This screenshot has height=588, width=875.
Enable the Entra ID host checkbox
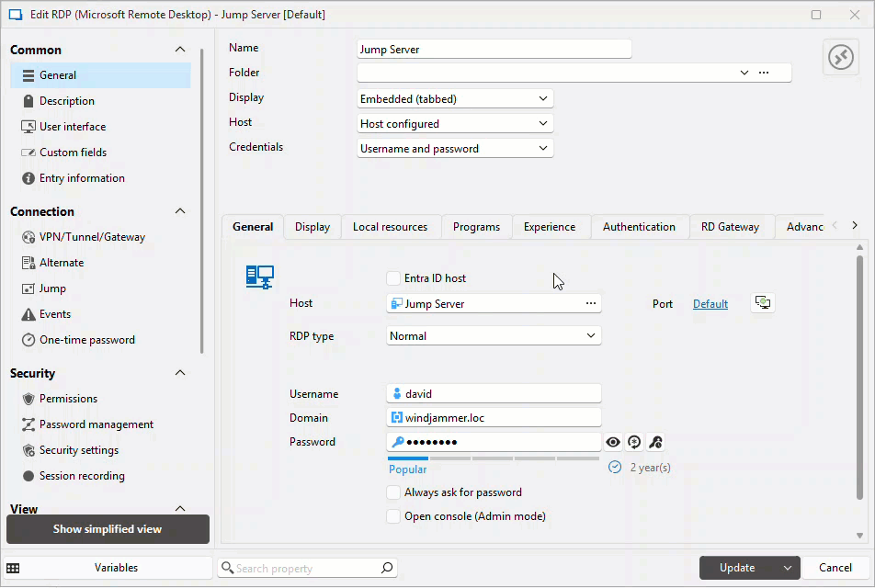(394, 278)
